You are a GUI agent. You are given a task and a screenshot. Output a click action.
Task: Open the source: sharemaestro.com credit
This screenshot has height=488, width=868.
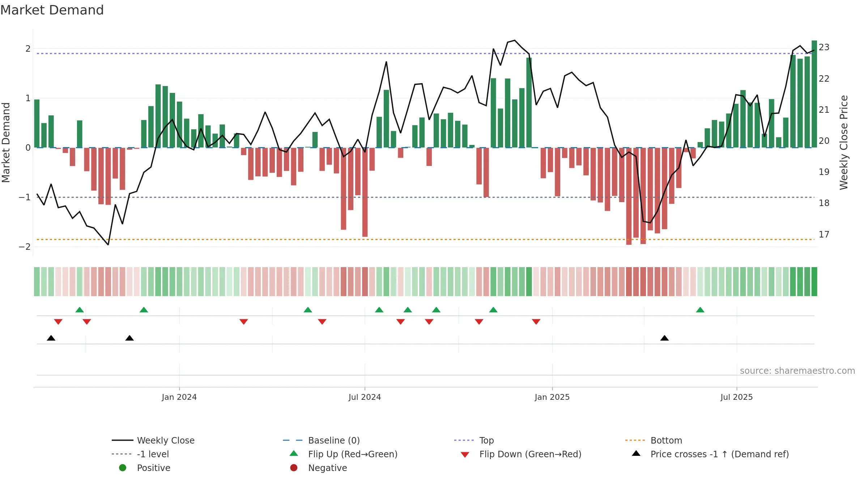coord(797,371)
